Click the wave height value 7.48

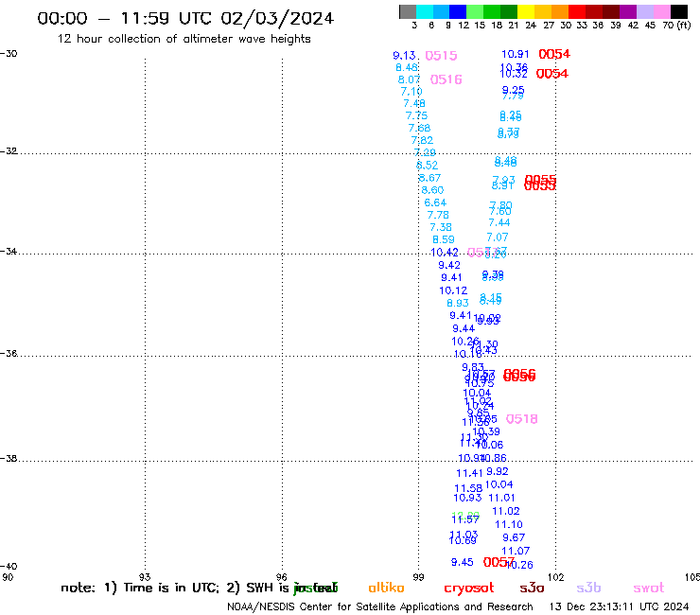[x=414, y=104]
